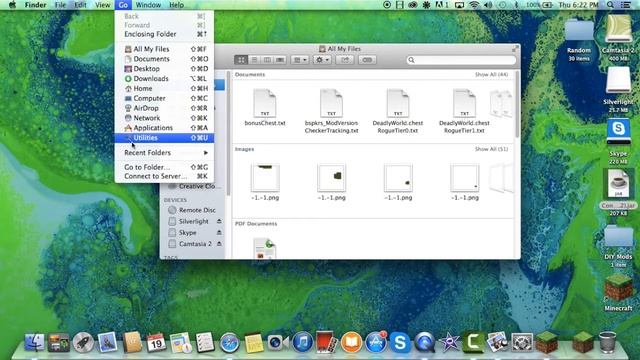Open QuickTime Player from the Dock

424,342
